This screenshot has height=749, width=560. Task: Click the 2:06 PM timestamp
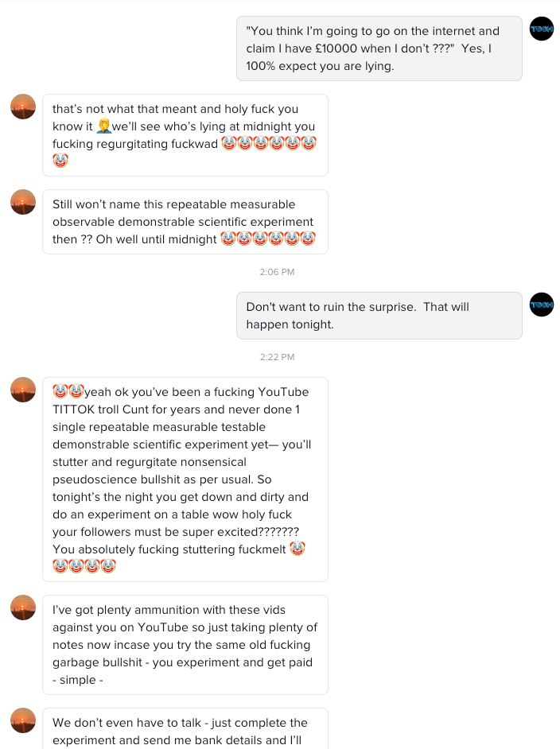coord(277,272)
